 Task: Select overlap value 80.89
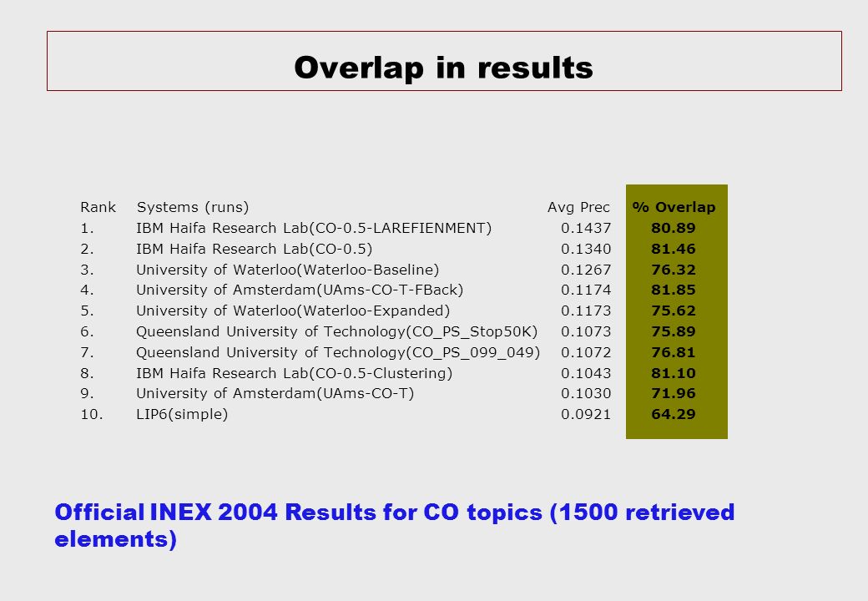[x=674, y=228]
